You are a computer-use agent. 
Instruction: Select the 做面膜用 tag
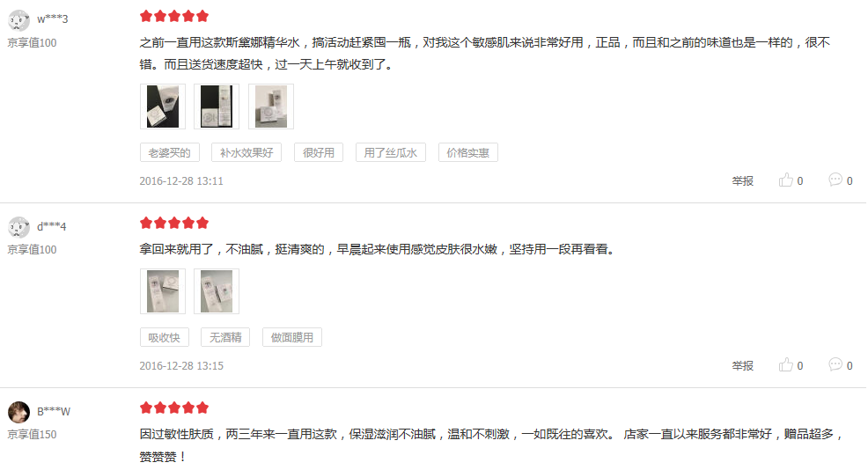[291, 337]
